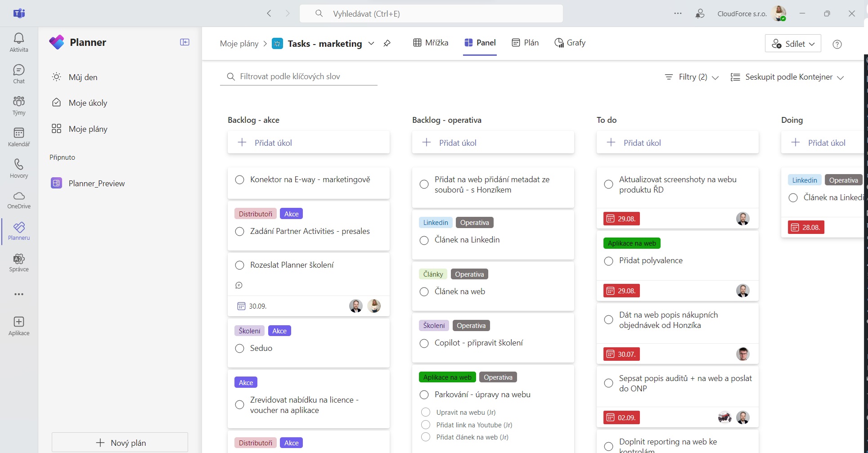Open Moje plány in Planner navigation
868x453 pixels.
point(120,129)
